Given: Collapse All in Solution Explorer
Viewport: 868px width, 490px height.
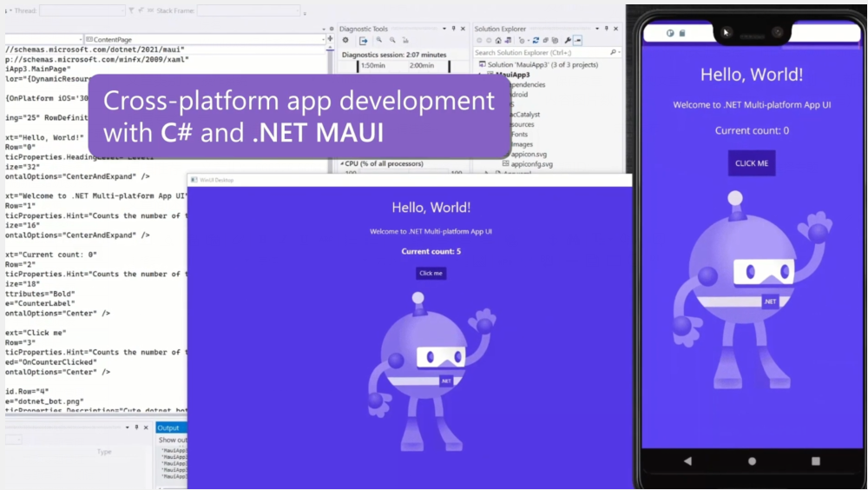Looking at the screenshot, I should [546, 41].
